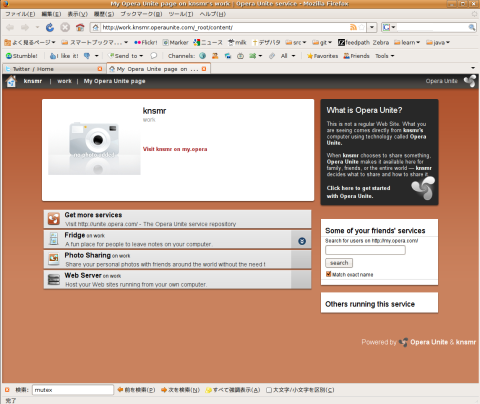The height and width of the screenshot is (404, 480).
Task: Click the Stumble! button
Action: (22, 56)
